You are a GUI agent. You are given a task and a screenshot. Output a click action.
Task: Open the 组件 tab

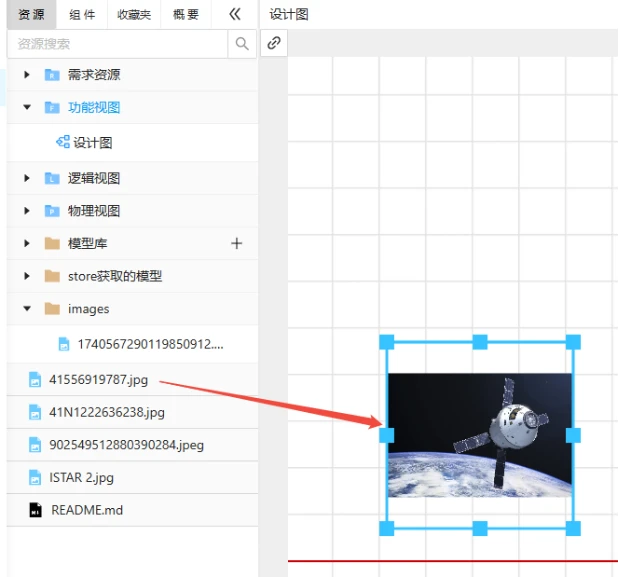click(x=82, y=15)
